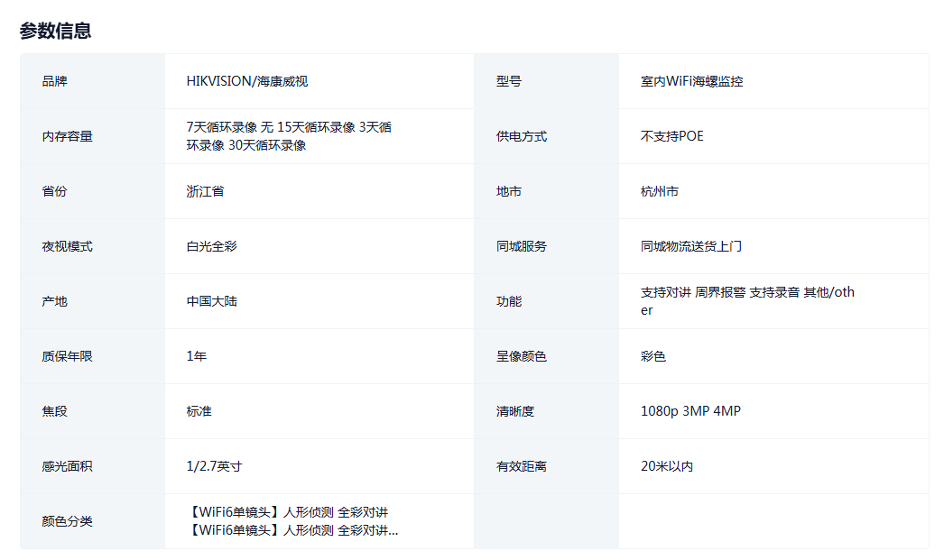Click the 同城物流送货上门 service value
The width and height of the screenshot is (944, 560).
pyautogui.click(x=690, y=246)
